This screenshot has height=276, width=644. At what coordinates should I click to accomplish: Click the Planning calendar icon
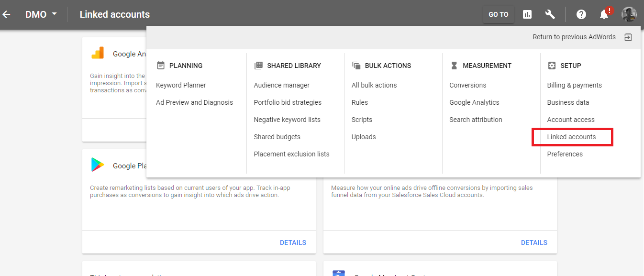click(161, 66)
